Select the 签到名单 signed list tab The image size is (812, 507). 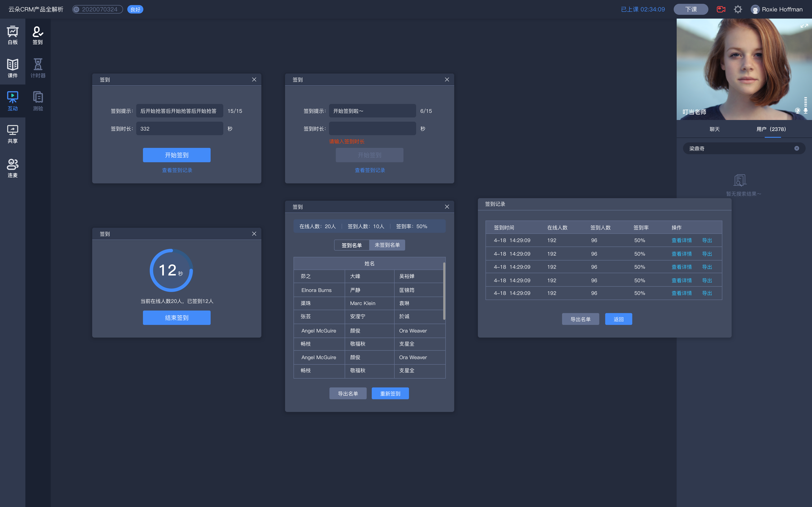[x=351, y=245]
